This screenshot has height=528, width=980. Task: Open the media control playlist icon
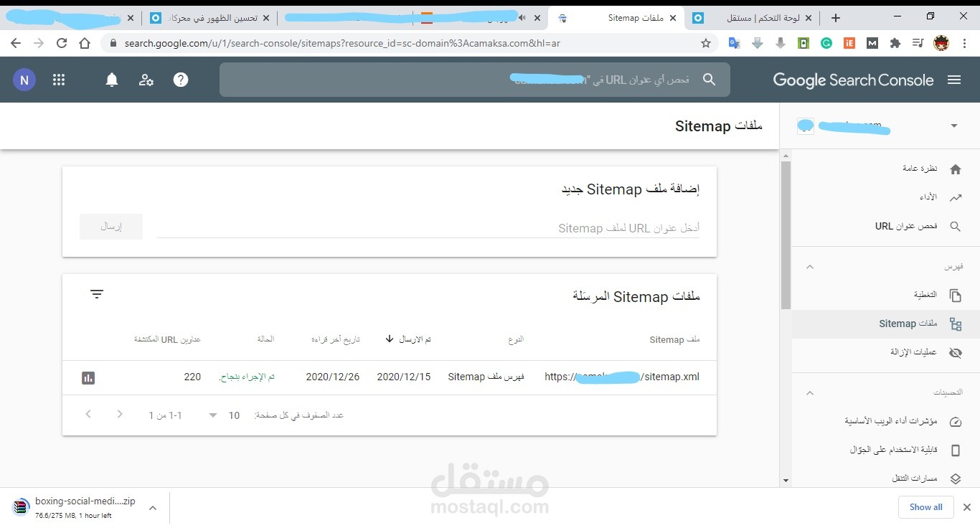918,43
